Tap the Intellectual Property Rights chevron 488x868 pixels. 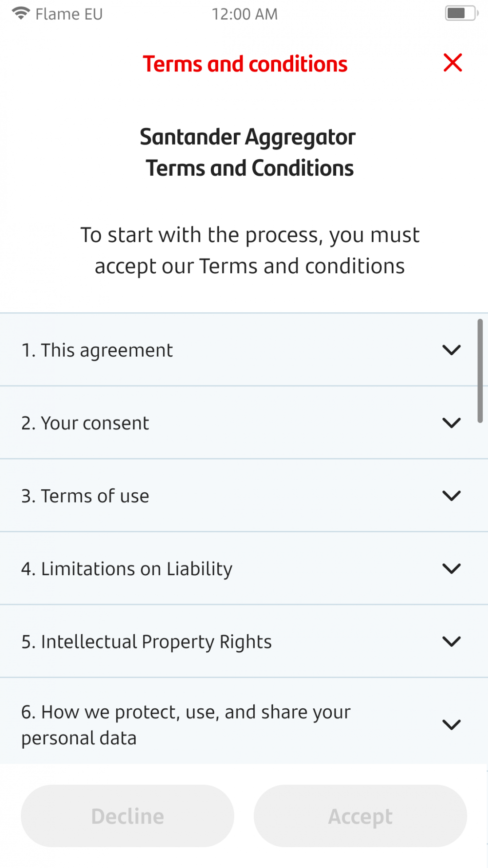tap(452, 641)
